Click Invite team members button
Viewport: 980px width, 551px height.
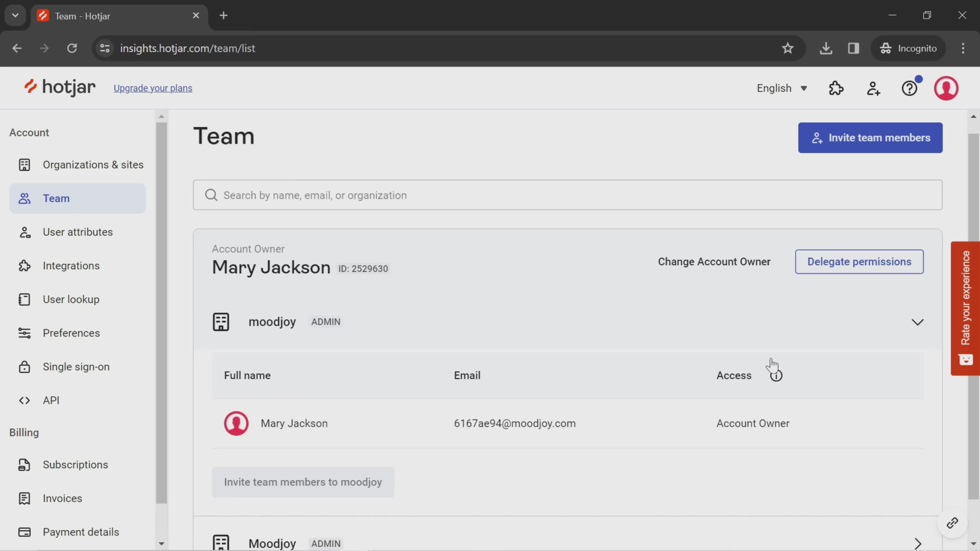pyautogui.click(x=870, y=138)
